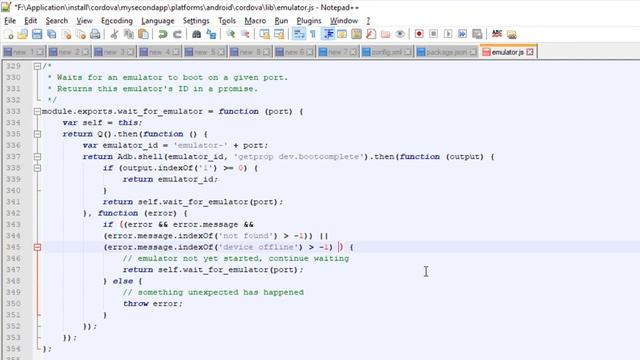This screenshot has height=360, width=640.
Task: Undo the last edit with the green arrow
Action: pyautogui.click(x=162, y=34)
